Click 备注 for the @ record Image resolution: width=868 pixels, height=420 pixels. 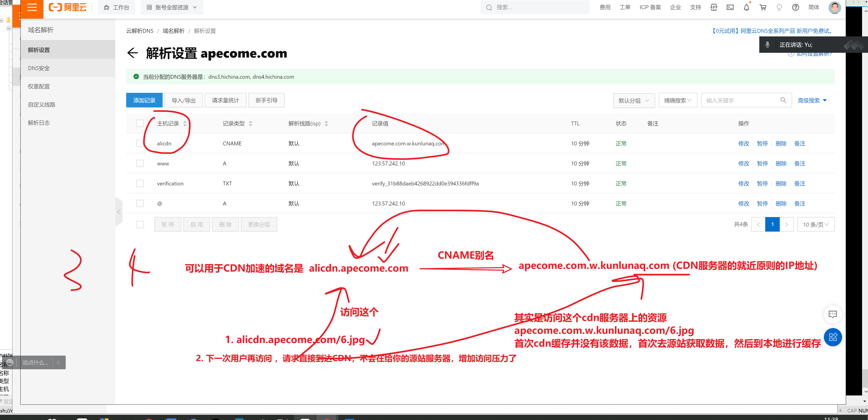coord(800,203)
